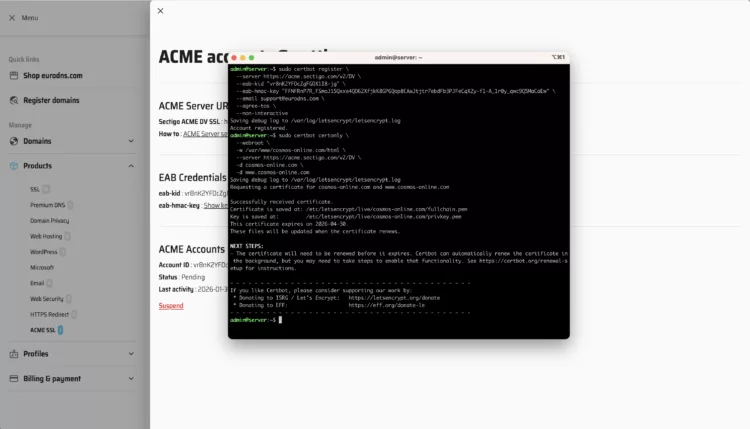This screenshot has width=750, height=429.
Task: Click the Suspend link under ACME Accounts
Action: pyautogui.click(x=171, y=305)
